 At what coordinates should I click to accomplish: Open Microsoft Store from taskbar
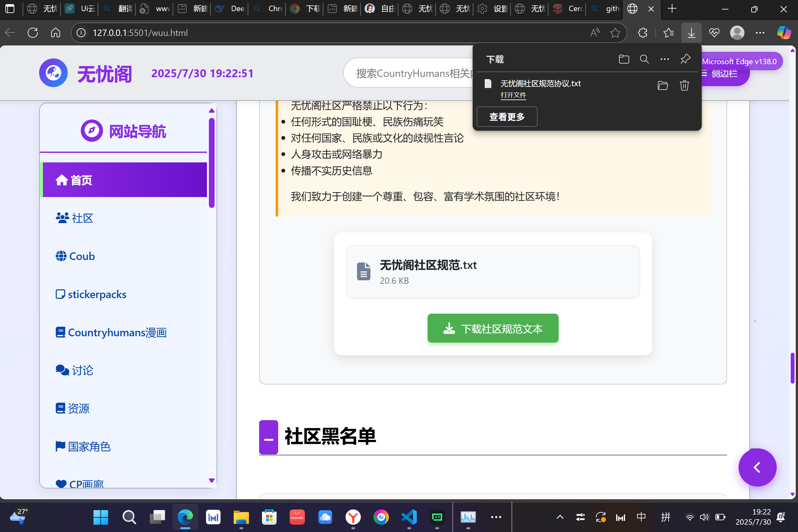point(269,517)
